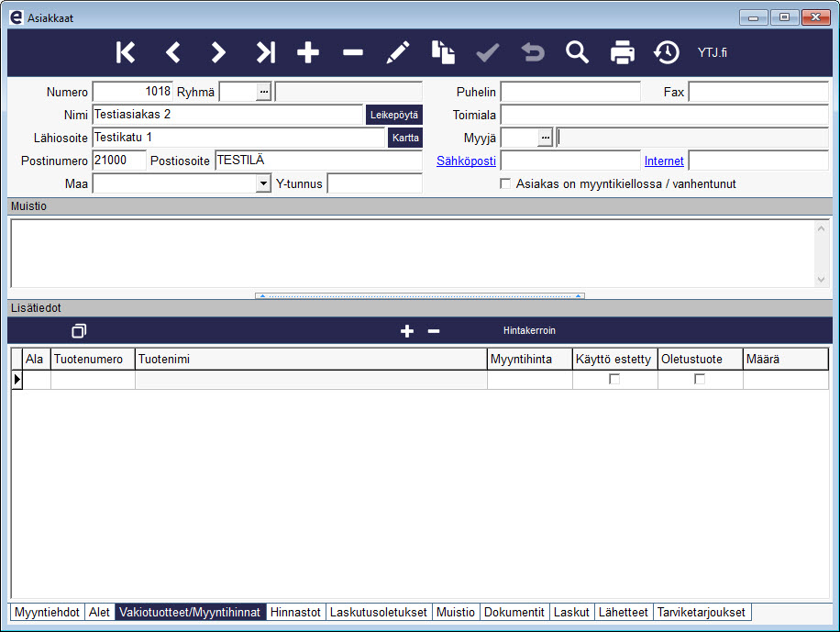Screen dimensions: 840x632
Task: Open the Sähköposti link
Action: 466,161
